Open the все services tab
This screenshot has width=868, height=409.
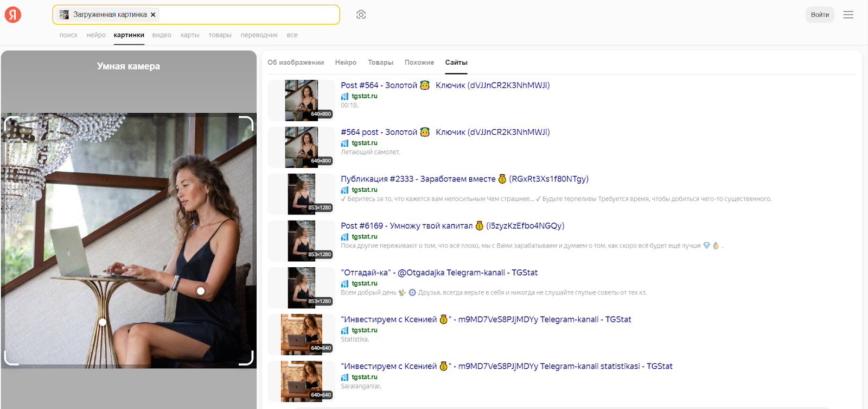click(x=292, y=35)
